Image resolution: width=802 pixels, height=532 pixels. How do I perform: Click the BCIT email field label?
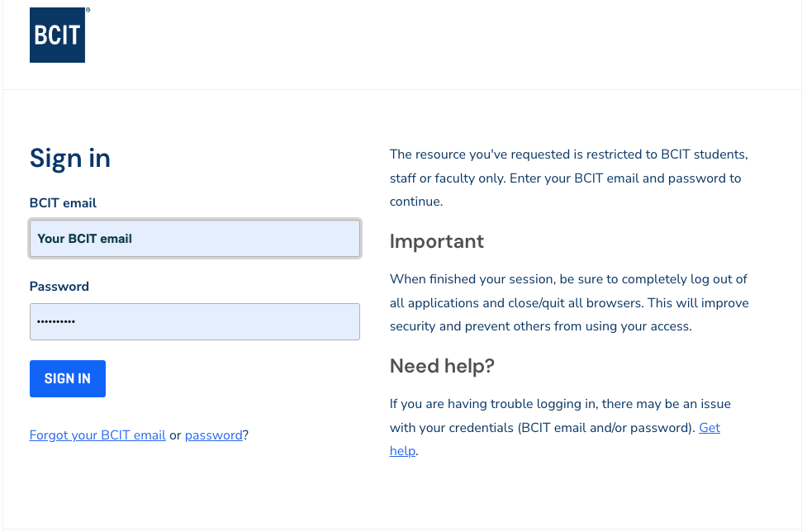tap(63, 202)
